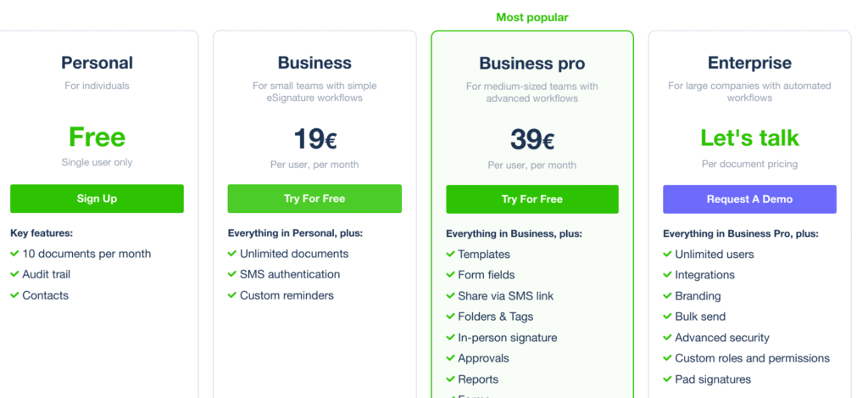Click the SMS authentication checkmark icon
This screenshot has width=868, height=398.
pos(232,274)
